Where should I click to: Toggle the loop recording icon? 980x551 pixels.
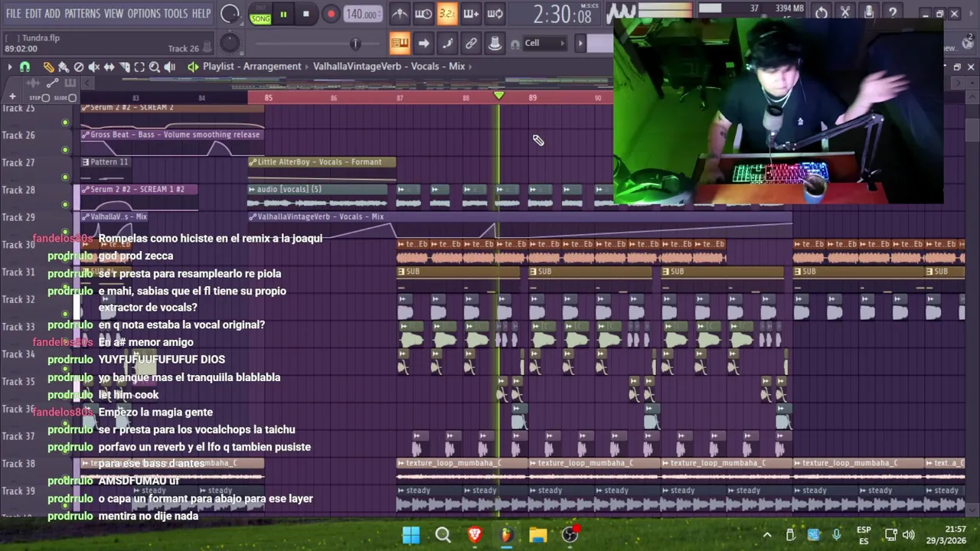(x=495, y=13)
